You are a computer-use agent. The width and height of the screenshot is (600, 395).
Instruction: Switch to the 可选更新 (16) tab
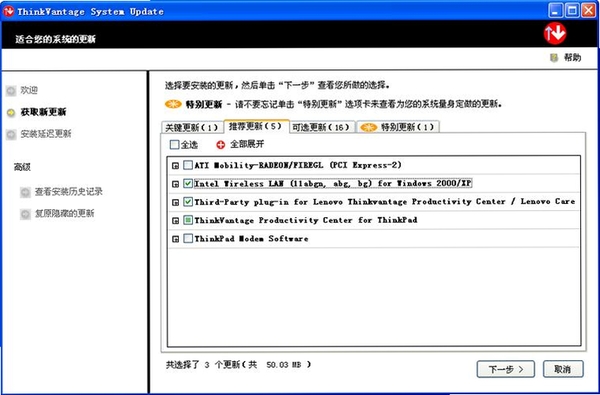322,127
